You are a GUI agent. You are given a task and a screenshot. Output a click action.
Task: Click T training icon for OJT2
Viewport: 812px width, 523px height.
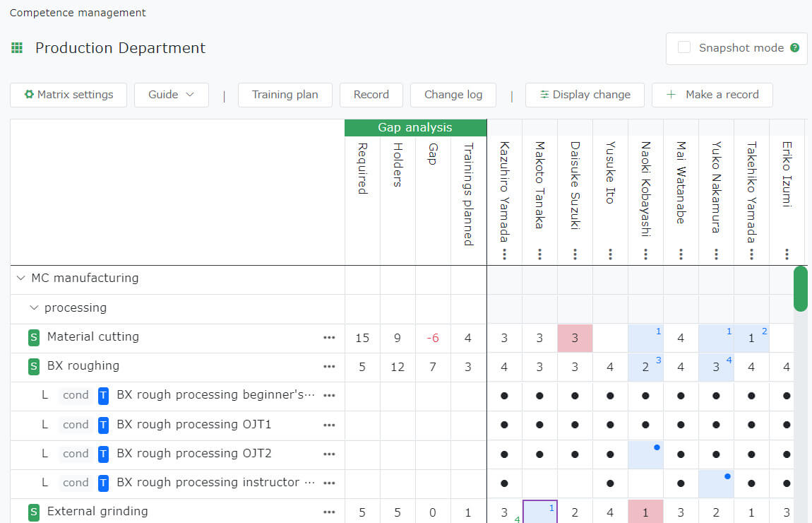pos(104,454)
